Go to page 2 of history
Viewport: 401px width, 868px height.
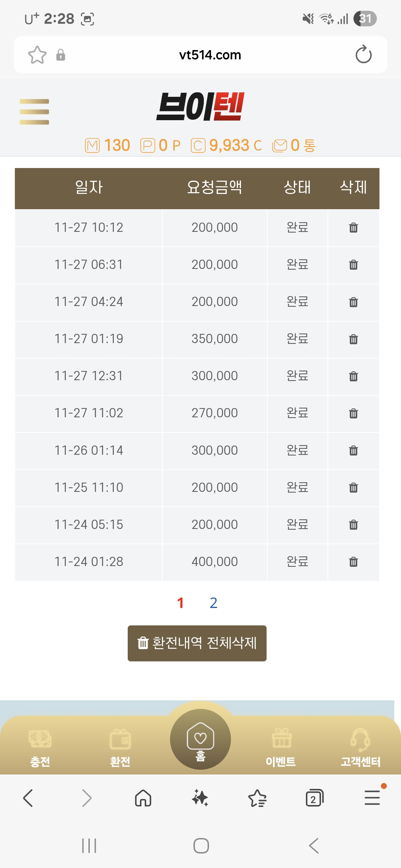click(x=213, y=603)
